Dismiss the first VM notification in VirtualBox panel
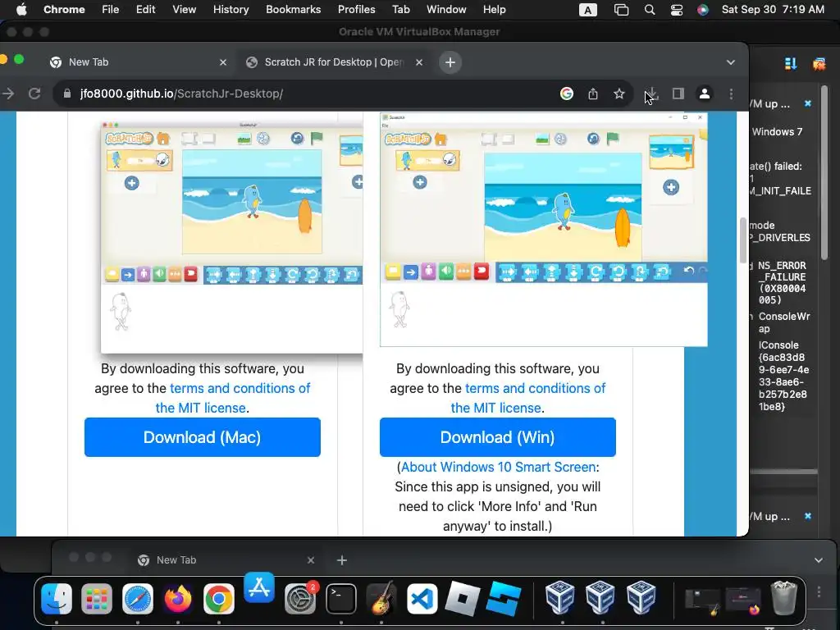The width and height of the screenshot is (840, 630). tap(808, 103)
